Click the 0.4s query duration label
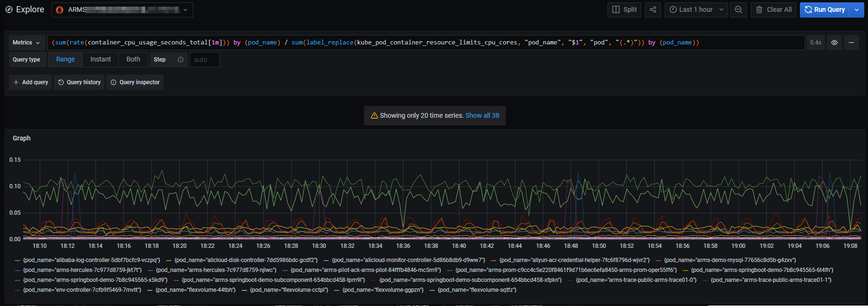868x306 pixels. click(816, 43)
